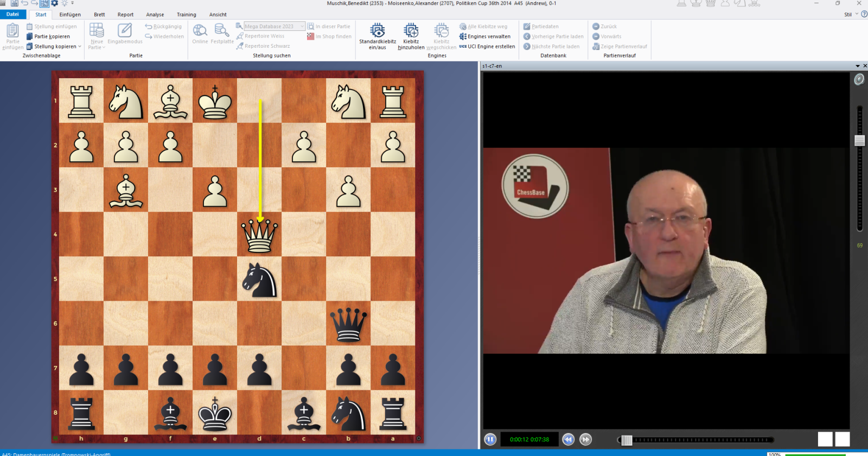Toggle the light bulb icon in quick access toolbar
The width and height of the screenshot is (868, 456).
pos(65,3)
